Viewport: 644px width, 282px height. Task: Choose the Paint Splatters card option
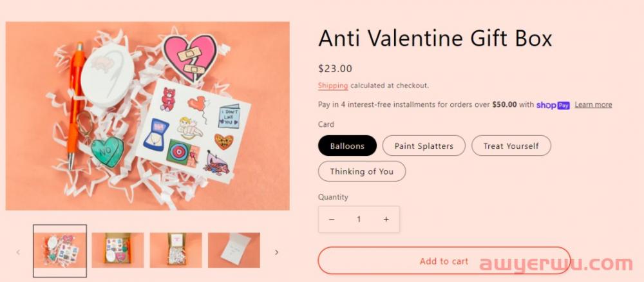(424, 146)
